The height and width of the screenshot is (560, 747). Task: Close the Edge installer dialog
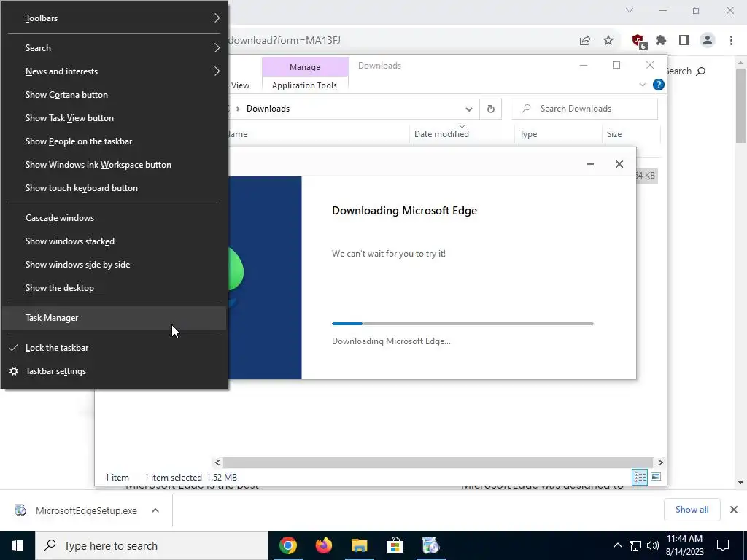(619, 164)
